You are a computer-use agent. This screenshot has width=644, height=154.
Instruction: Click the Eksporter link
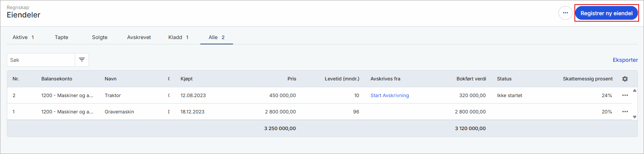click(x=625, y=60)
